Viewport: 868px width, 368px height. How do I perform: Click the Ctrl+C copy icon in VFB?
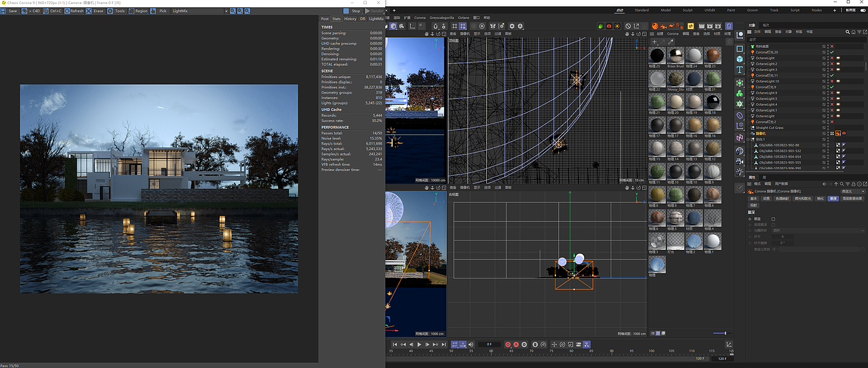coord(45,11)
